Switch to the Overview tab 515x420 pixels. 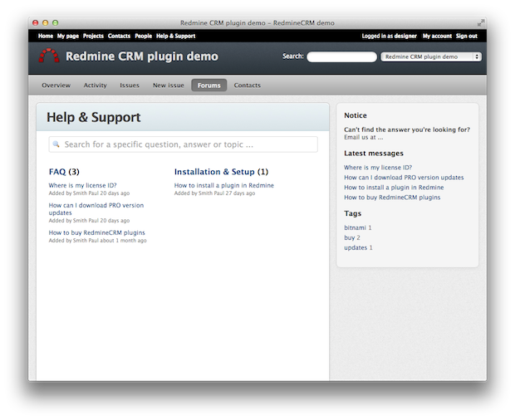click(x=56, y=85)
